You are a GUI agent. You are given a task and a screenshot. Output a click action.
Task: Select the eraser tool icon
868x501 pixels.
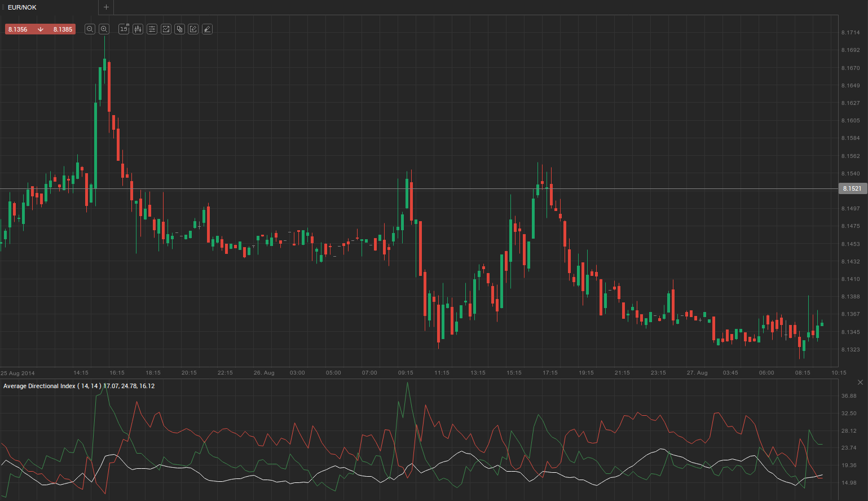[x=207, y=29]
